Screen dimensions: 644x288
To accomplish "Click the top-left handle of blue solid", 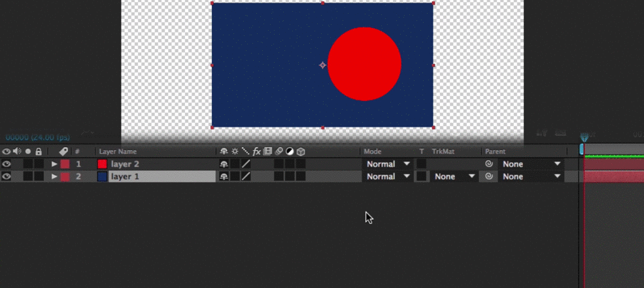I will pyautogui.click(x=212, y=3).
